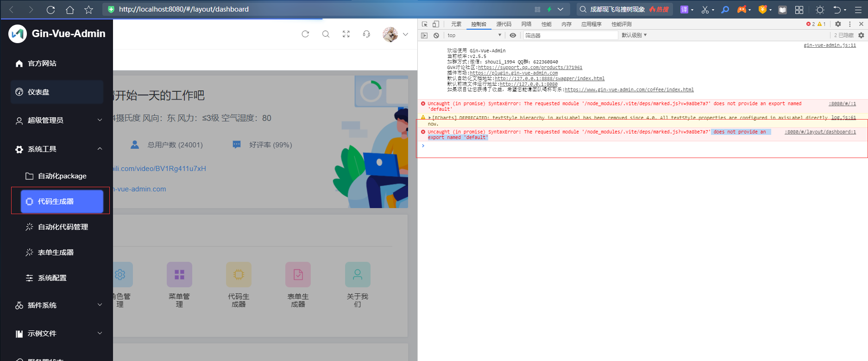Switch to the 内存 DevTools tab
This screenshot has width=868, height=361.
point(566,24)
